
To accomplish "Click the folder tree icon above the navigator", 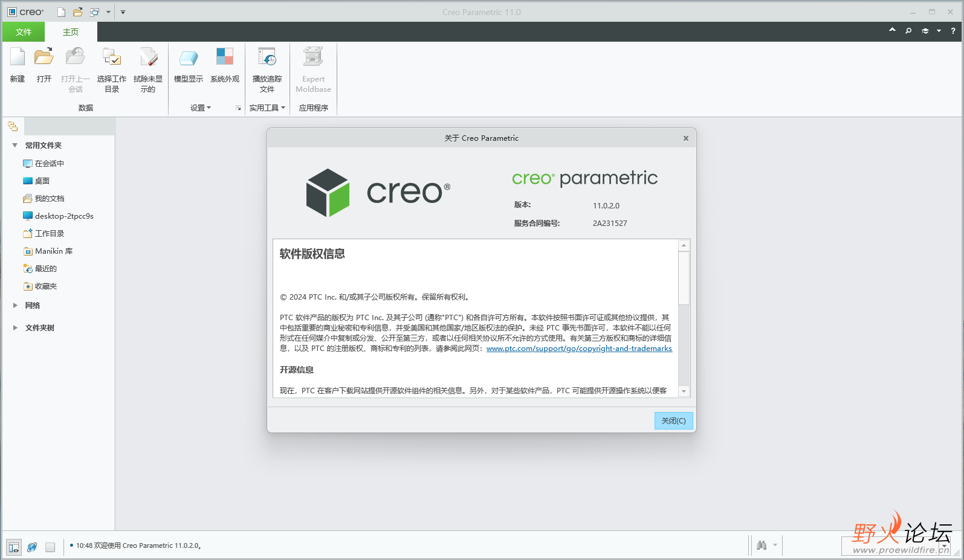I will [13, 126].
